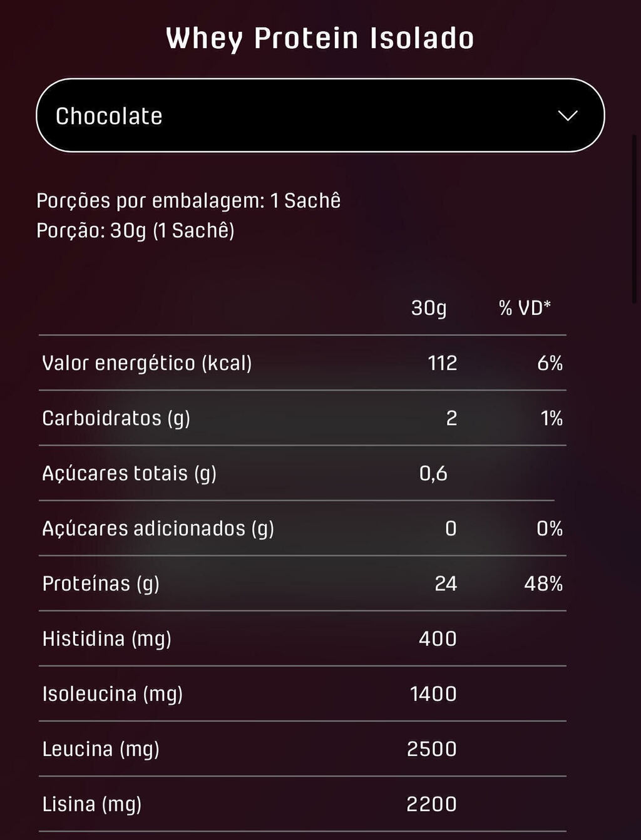Click the % VD* column header
The image size is (641, 840).
(x=525, y=307)
